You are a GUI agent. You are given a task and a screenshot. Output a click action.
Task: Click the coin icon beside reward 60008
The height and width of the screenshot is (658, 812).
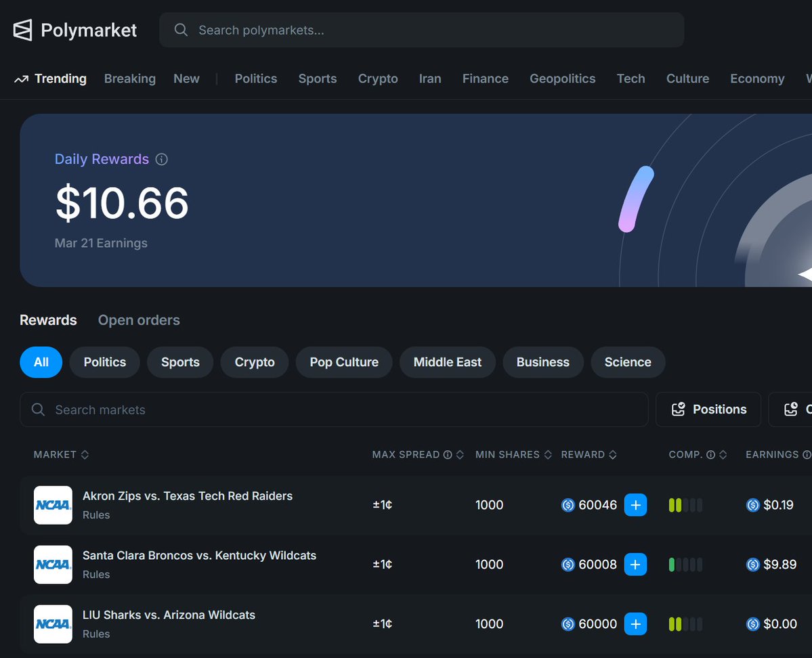pos(568,565)
